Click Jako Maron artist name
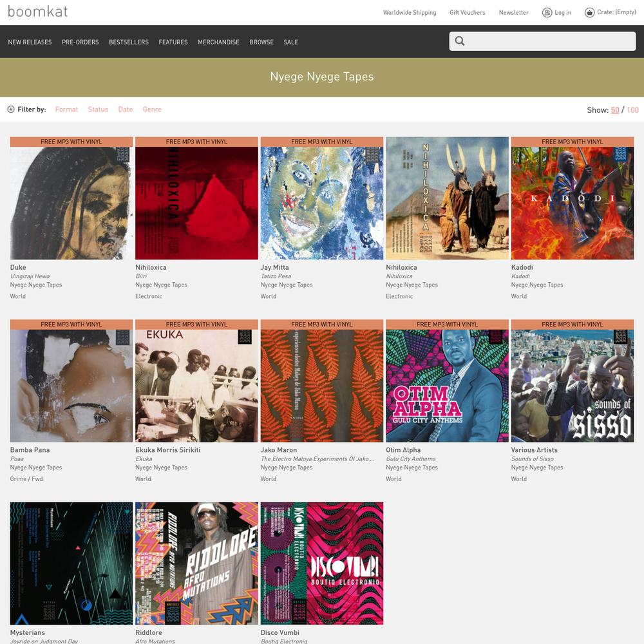The width and height of the screenshot is (644, 644). click(x=279, y=450)
